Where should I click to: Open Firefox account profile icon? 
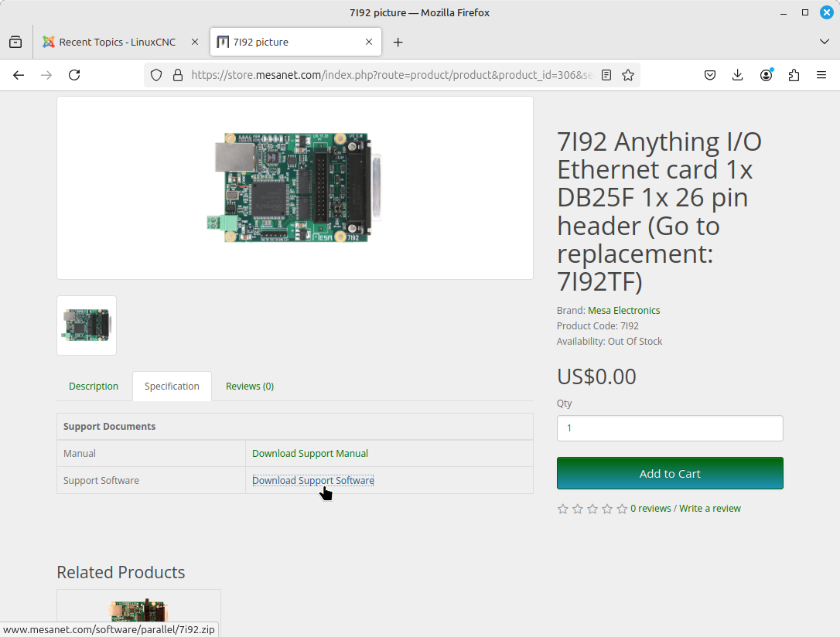(766, 75)
